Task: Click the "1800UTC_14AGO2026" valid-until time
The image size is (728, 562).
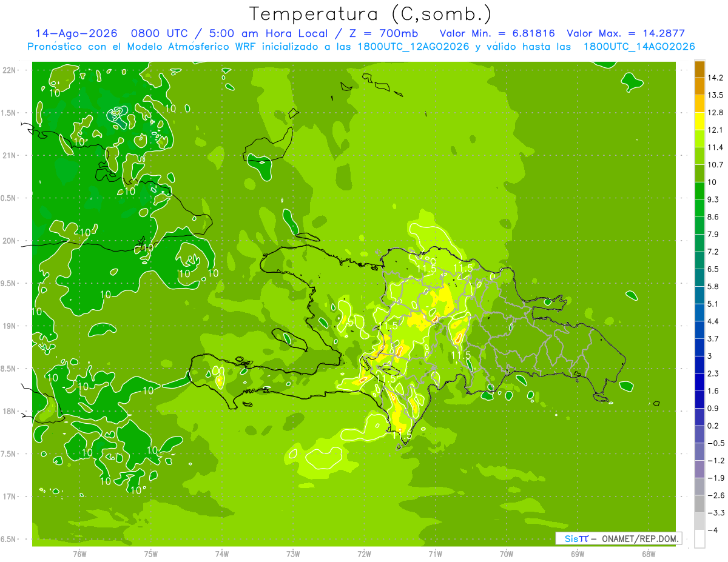Action: click(x=639, y=47)
